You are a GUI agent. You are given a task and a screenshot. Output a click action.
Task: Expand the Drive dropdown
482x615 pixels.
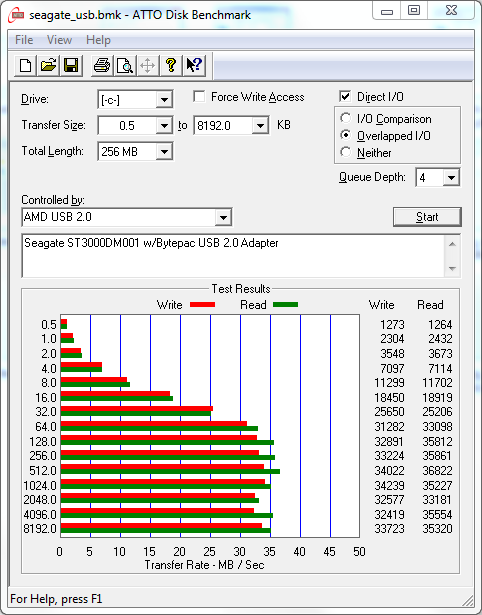(164, 100)
